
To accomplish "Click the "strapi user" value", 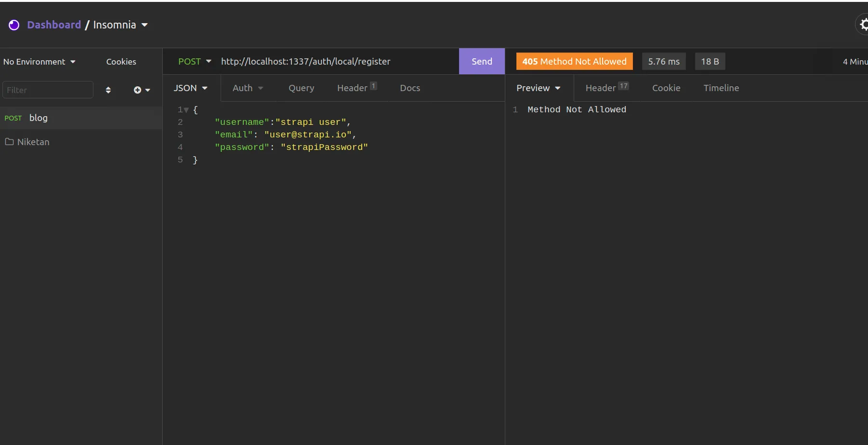I will [311, 122].
